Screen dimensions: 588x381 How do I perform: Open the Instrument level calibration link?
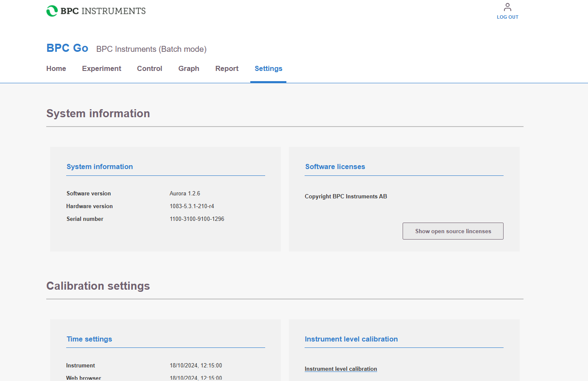pos(341,369)
